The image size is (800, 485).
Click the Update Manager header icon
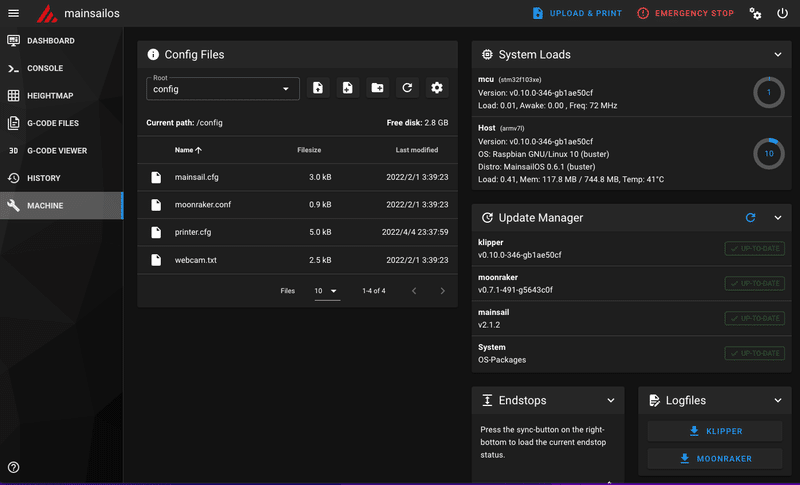[487, 218]
